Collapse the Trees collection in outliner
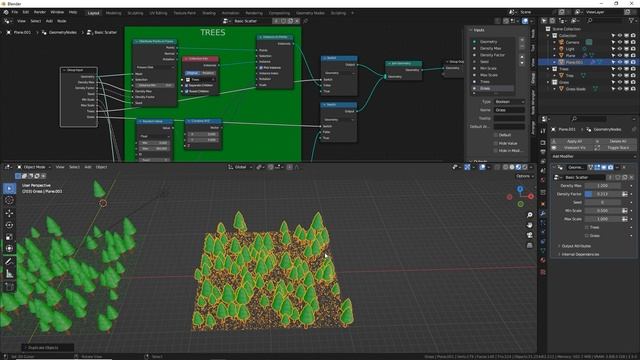640x360 pixels. pyautogui.click(x=548, y=69)
